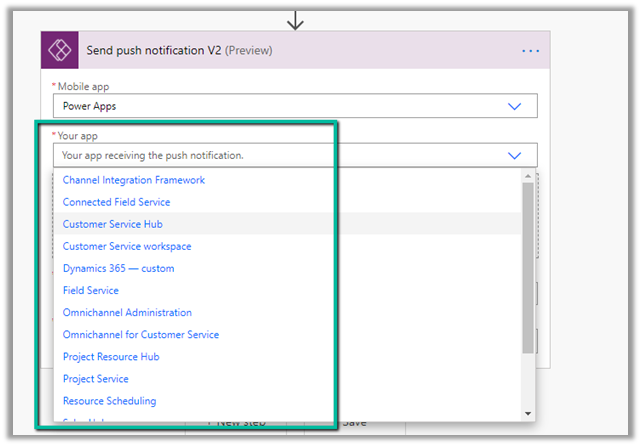Open the action's three-dot options menu
Viewport: 641px width, 446px height.
(530, 51)
